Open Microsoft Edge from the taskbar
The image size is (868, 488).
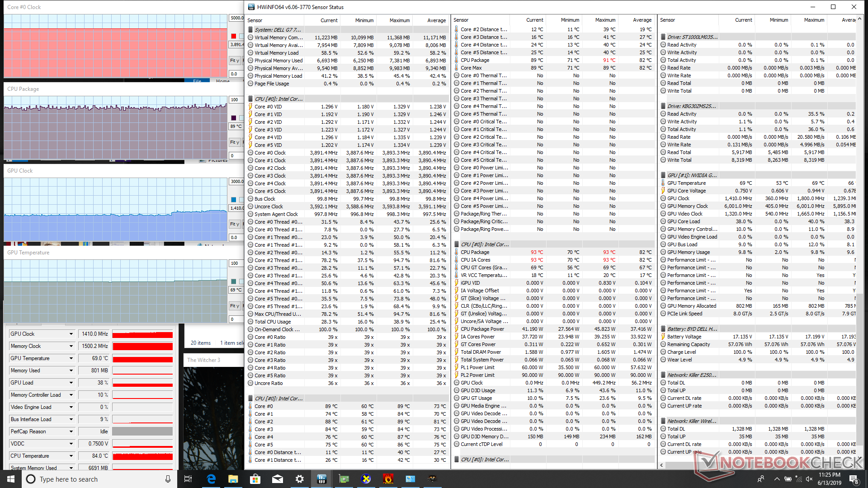[211, 479]
